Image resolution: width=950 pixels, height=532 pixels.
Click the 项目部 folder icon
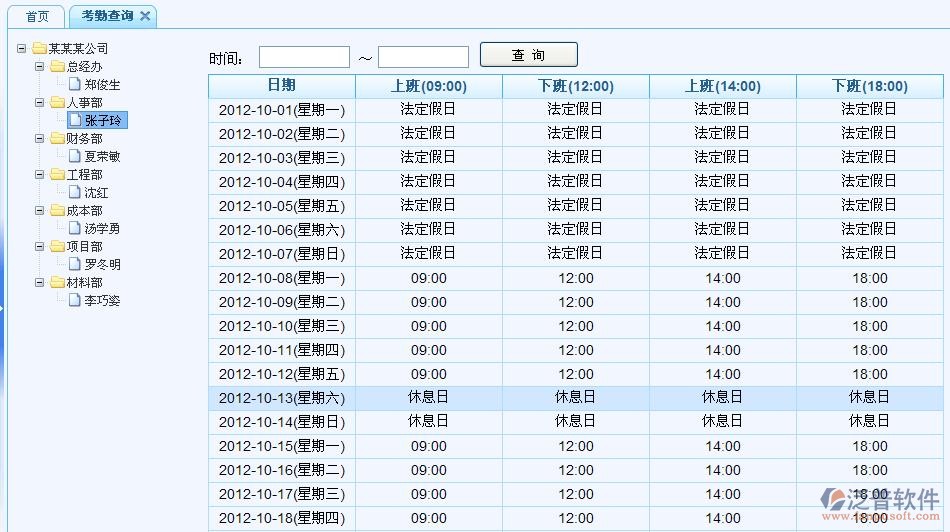(57, 247)
